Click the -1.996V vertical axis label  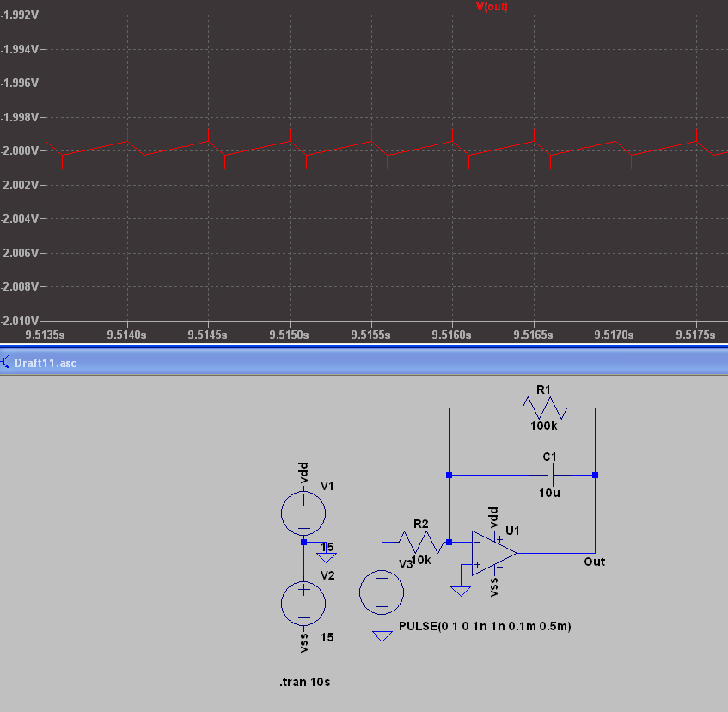coord(20,83)
